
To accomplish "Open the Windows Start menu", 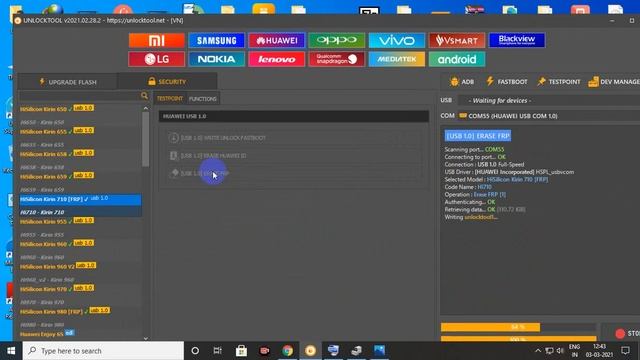I will coord(11,351).
